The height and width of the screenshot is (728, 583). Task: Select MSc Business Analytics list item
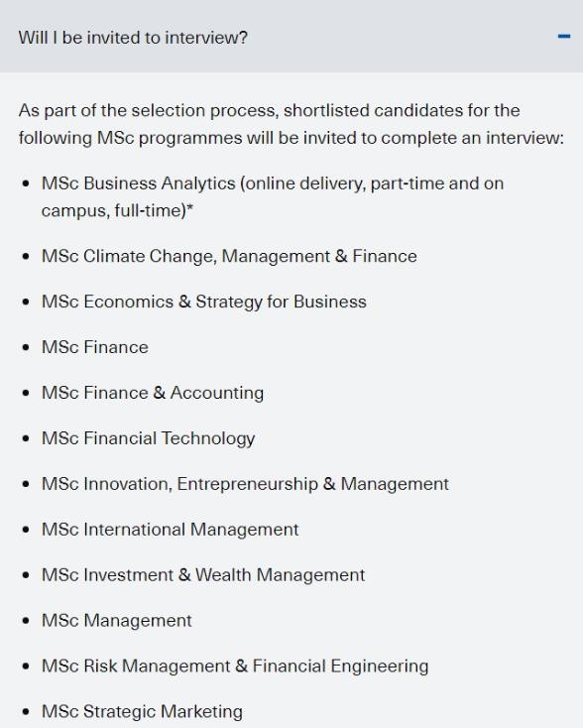[273, 196]
